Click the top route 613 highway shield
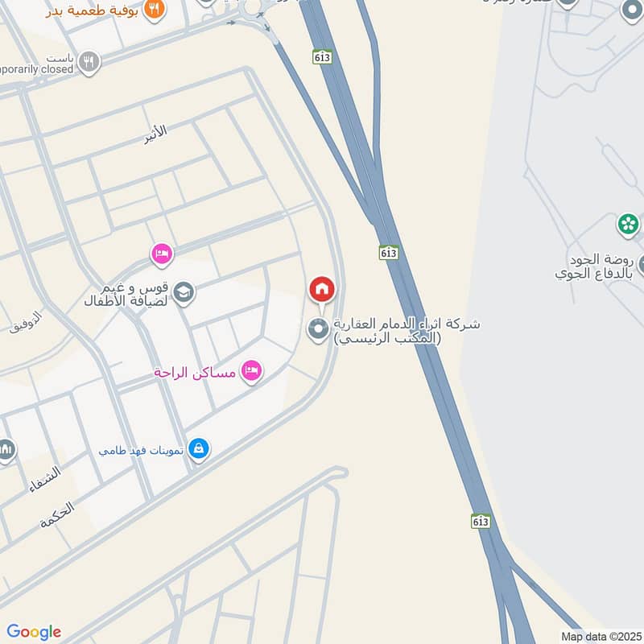This screenshot has width=644, height=644. tap(323, 57)
